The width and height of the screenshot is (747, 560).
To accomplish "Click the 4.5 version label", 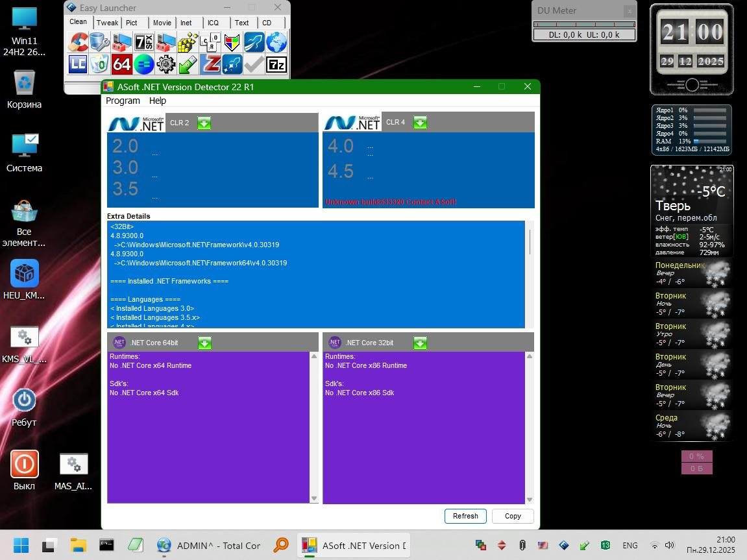I will [x=341, y=171].
